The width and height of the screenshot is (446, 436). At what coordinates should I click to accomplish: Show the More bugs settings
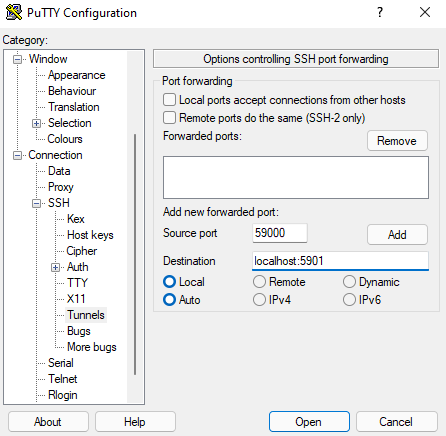point(92,347)
